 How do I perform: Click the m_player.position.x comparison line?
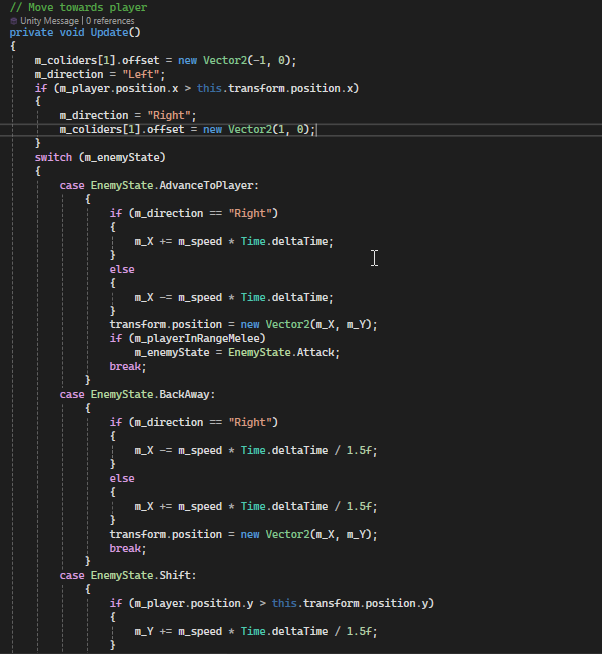coord(196,88)
